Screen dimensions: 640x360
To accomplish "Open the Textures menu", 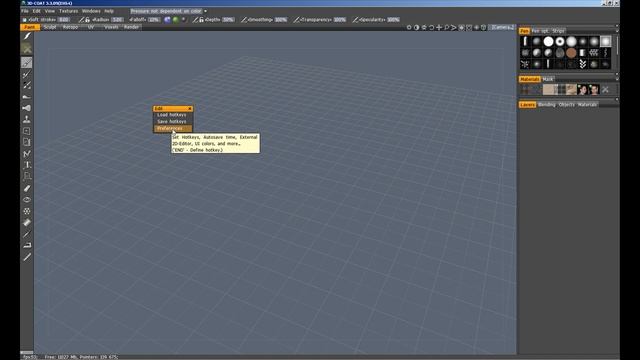I will [69, 11].
